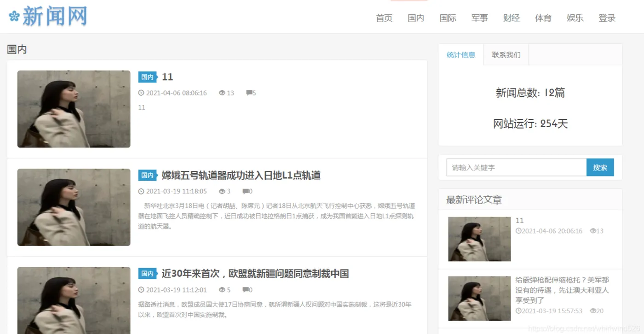Open article 近30年来首次，欧盟就新疆问题同意制裁中国
Image resolution: width=644 pixels, height=334 pixels.
click(x=255, y=274)
